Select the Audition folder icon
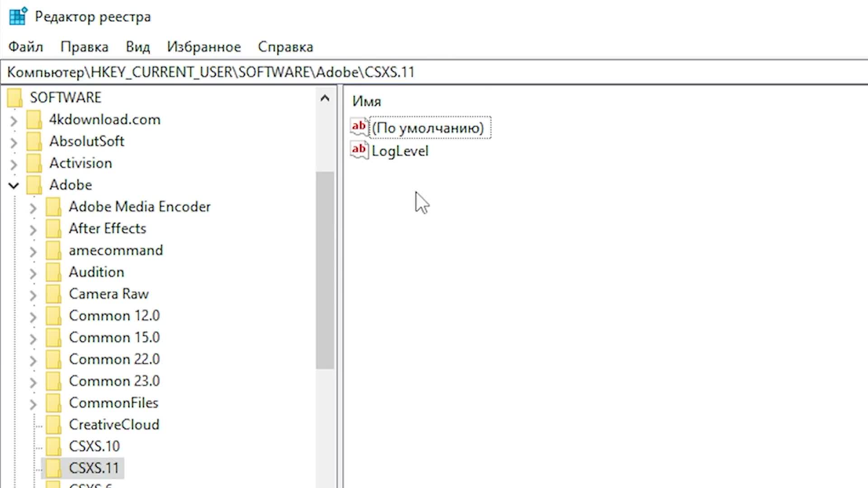 [53, 272]
